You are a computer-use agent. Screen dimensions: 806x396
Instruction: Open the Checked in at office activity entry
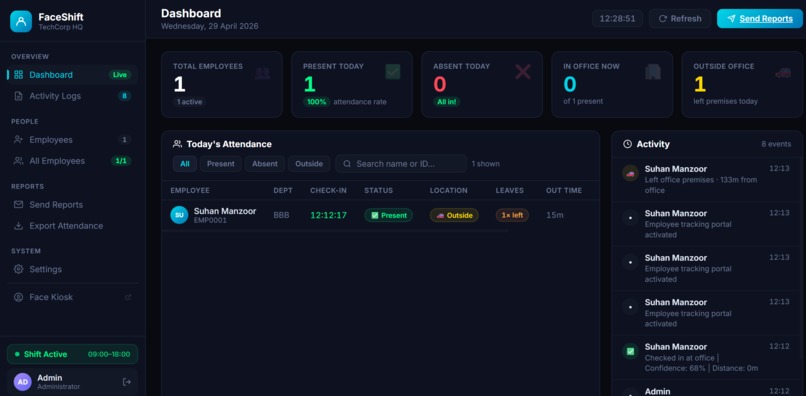click(707, 357)
